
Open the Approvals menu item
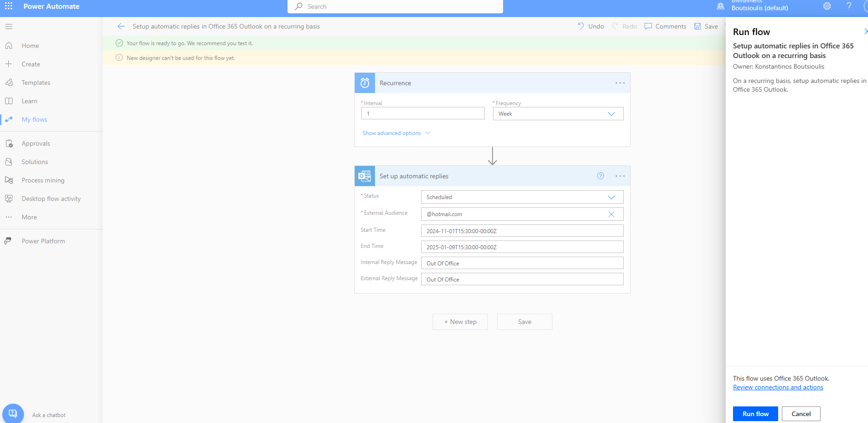click(x=36, y=143)
